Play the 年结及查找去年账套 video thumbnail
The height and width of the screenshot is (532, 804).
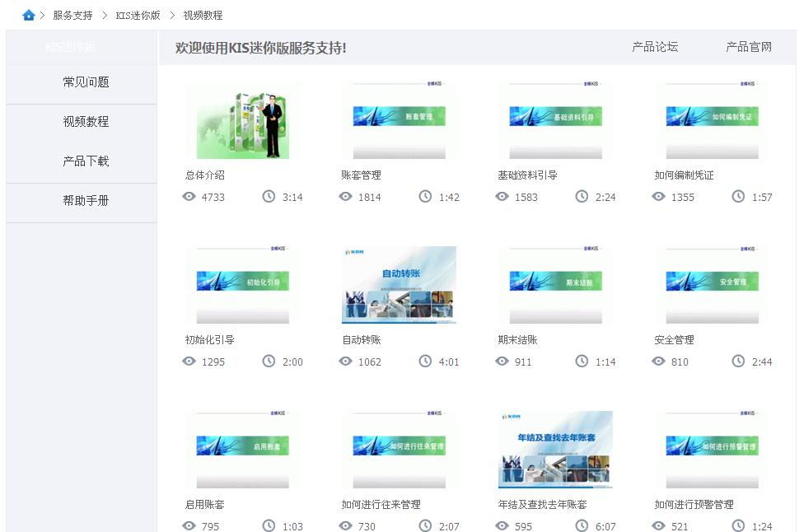[556, 450]
